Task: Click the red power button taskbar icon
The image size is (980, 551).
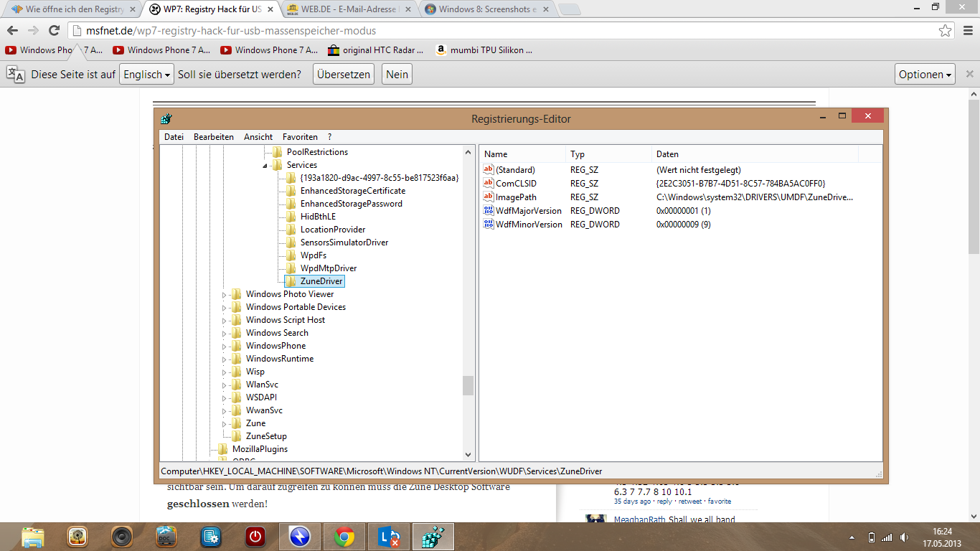Action: [255, 537]
